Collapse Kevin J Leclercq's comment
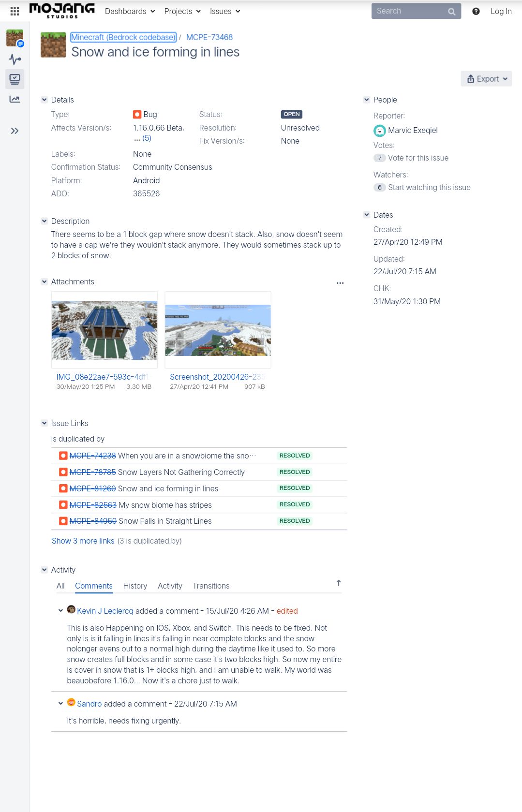The height and width of the screenshot is (812, 522). (60, 610)
